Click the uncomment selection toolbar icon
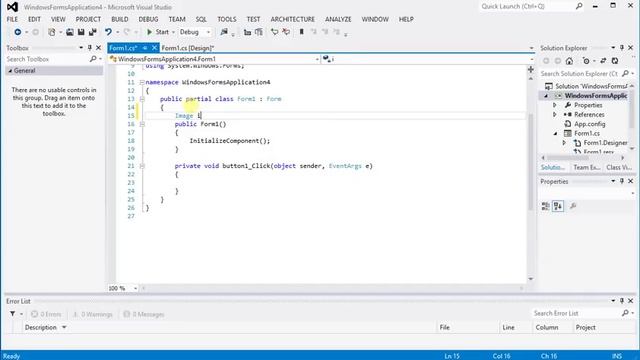Screen dimensions: 640x360 (x=286, y=32)
